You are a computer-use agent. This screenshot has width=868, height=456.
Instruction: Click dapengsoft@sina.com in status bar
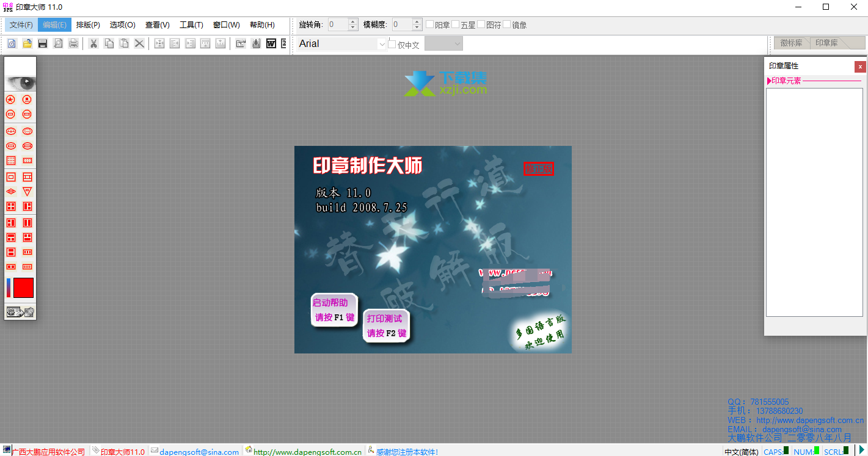click(199, 452)
